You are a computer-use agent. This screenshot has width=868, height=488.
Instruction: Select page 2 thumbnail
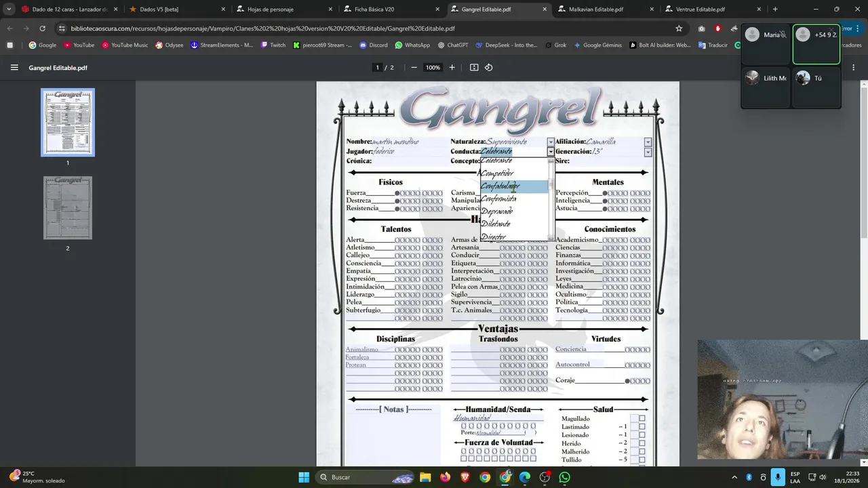pyautogui.click(x=68, y=207)
